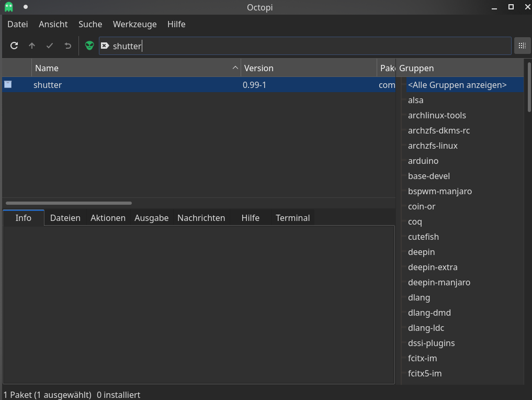
Task: Switch to the Dateien tab
Action: coord(65,218)
